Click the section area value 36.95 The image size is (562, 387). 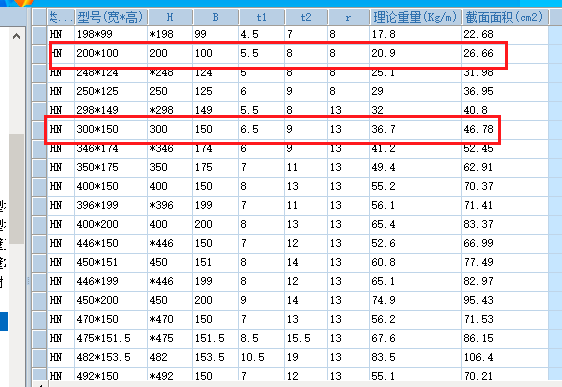coord(478,91)
